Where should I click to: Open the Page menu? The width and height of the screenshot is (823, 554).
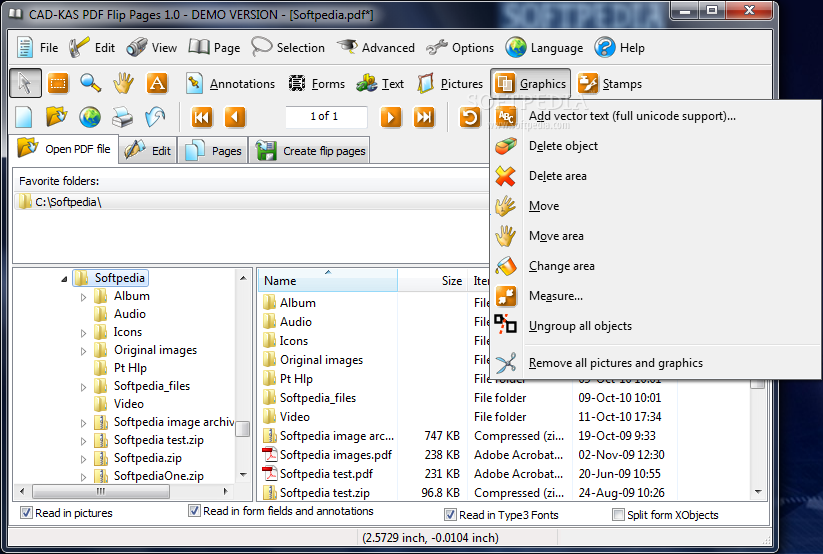(x=215, y=48)
